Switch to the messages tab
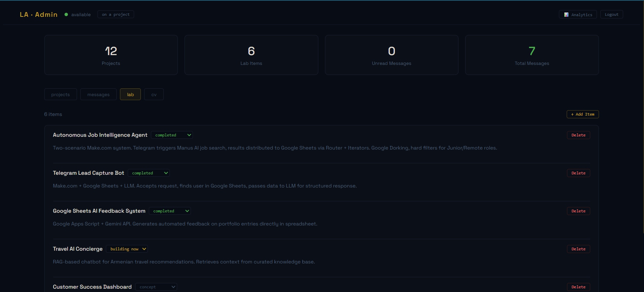 [98, 94]
